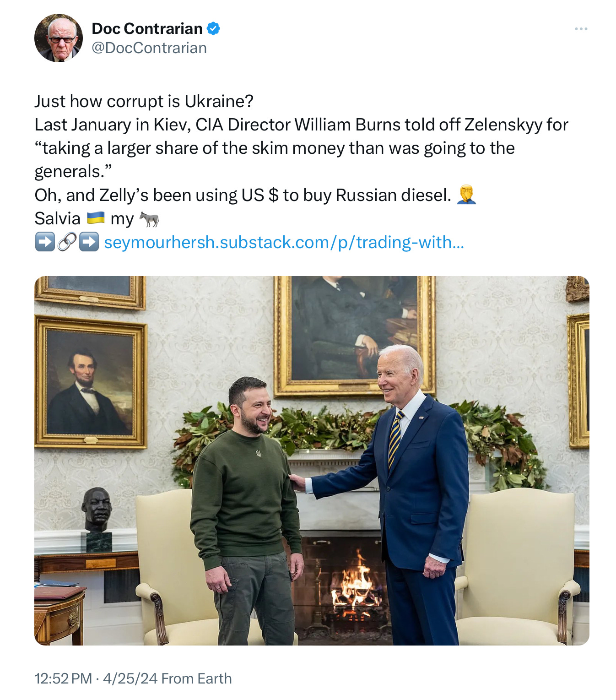Click the Doc Contrarian display name
The height and width of the screenshot is (700, 616).
(147, 28)
